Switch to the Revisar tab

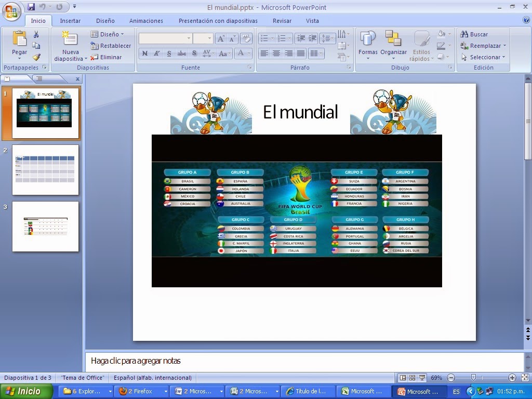click(282, 21)
